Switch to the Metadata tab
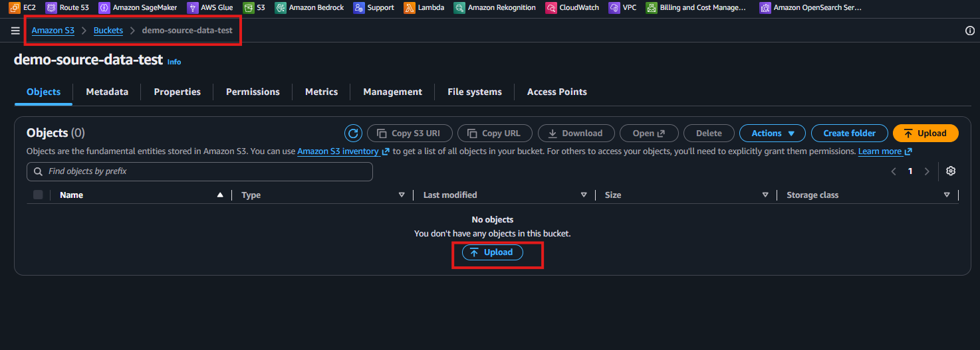980x350 pixels. click(107, 92)
